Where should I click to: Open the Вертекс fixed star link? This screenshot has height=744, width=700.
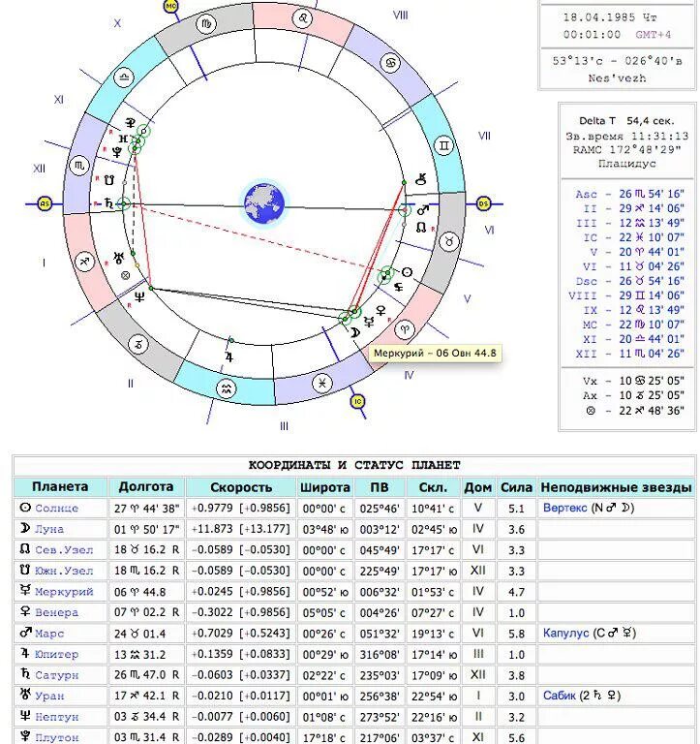click(564, 508)
